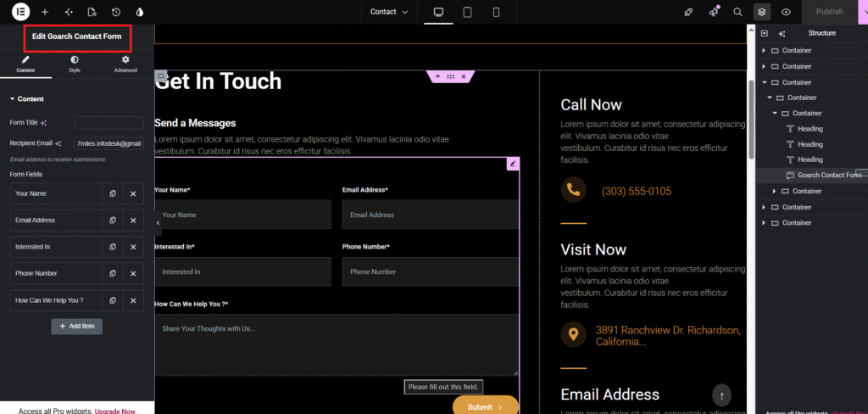
Task: Click phone number (303) 555-0105 link
Action: tap(636, 192)
